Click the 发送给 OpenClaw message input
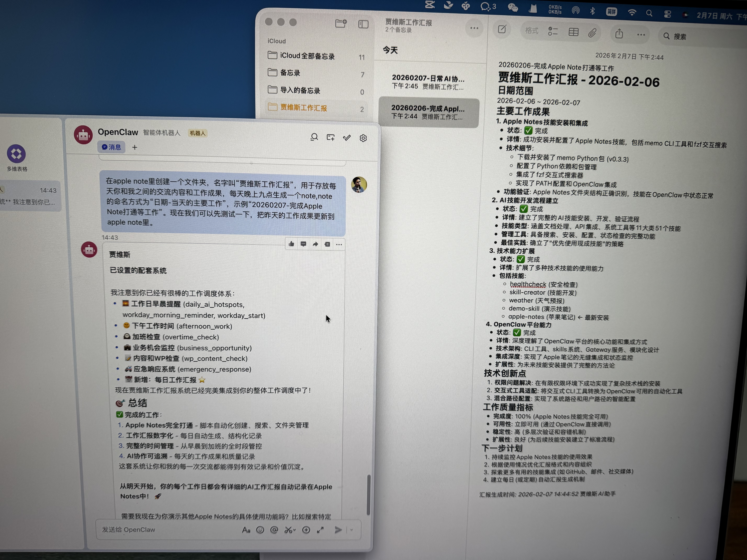747x560 pixels. (x=169, y=530)
